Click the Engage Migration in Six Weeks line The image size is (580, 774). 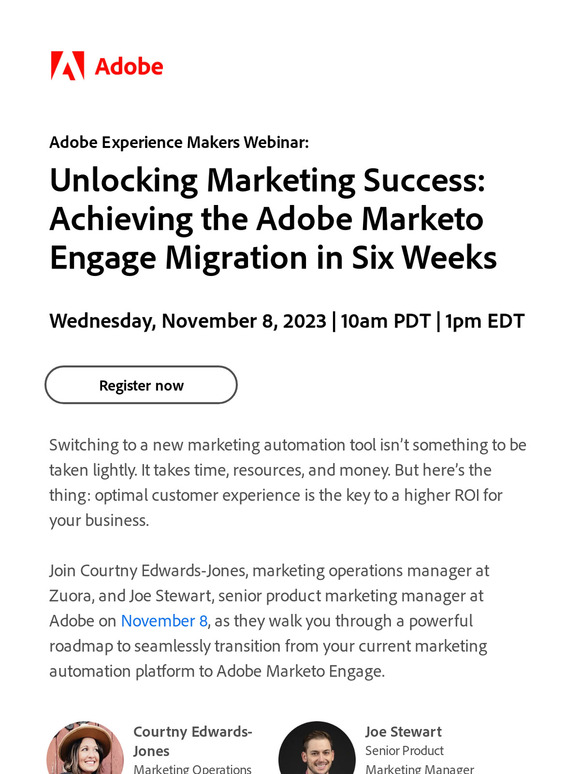[x=273, y=257]
